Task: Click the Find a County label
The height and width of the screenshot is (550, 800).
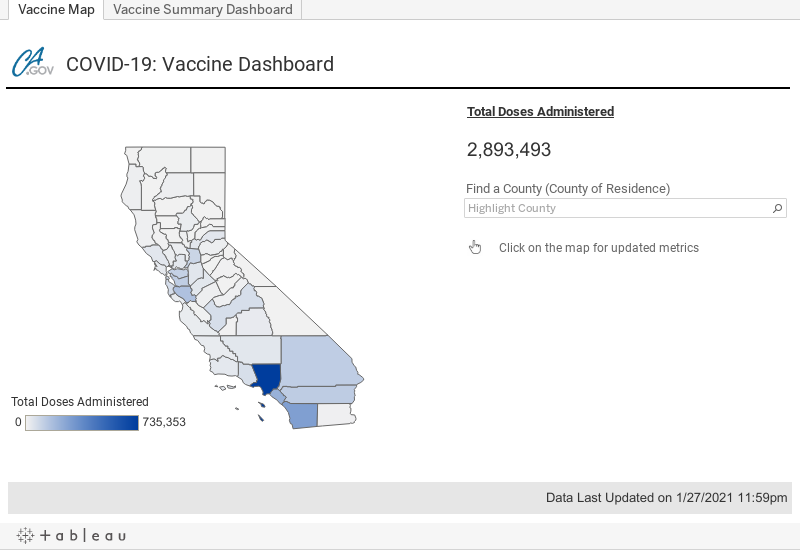Action: click(x=567, y=188)
